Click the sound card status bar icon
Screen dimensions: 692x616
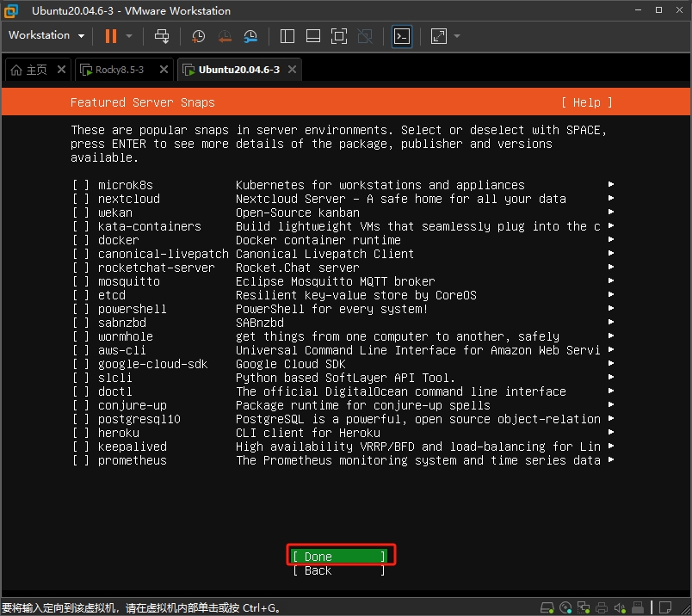pyautogui.click(x=620, y=607)
